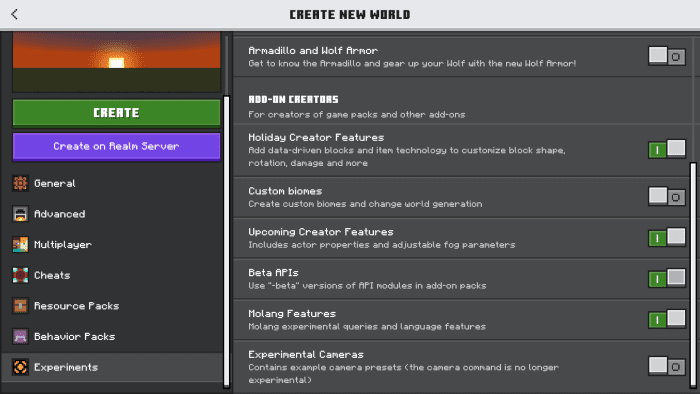Click 'For creators of game packs' text
Image resolution: width=700 pixels, height=394 pixels.
point(357,115)
